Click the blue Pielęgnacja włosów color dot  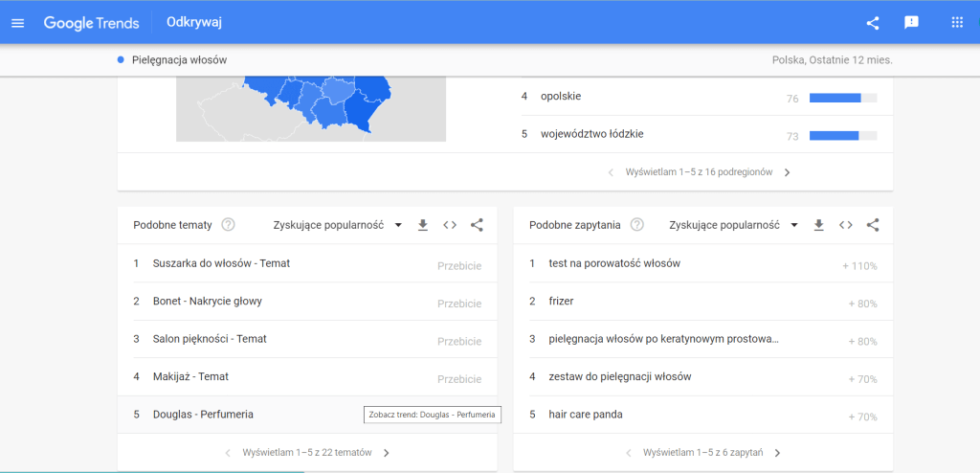click(x=121, y=60)
